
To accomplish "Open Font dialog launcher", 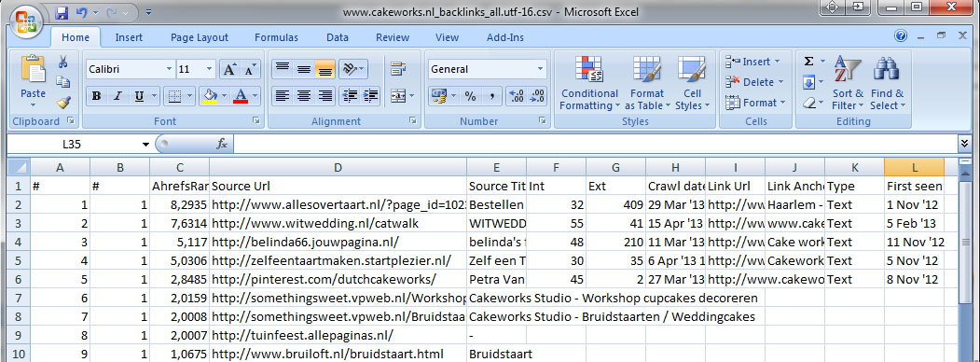I will 256,121.
